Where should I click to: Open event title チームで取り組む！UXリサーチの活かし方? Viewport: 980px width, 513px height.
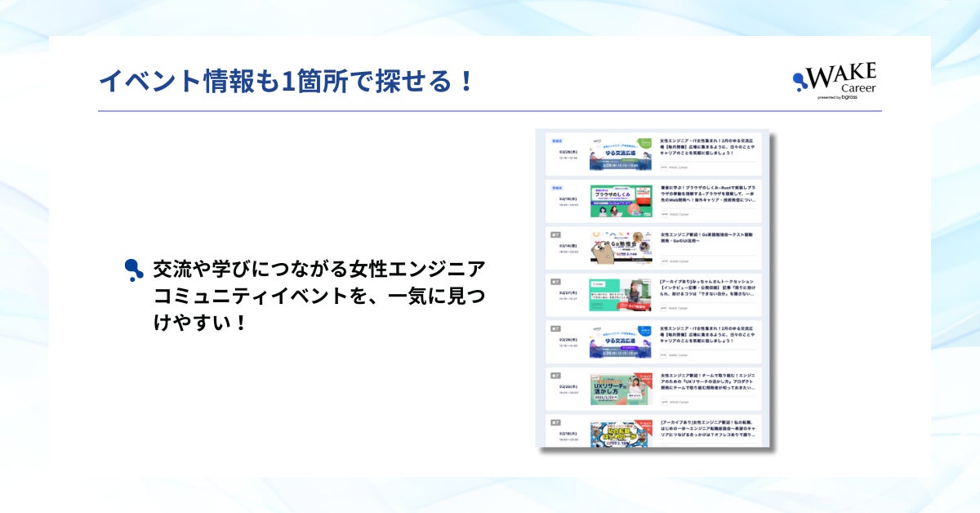pos(707,381)
